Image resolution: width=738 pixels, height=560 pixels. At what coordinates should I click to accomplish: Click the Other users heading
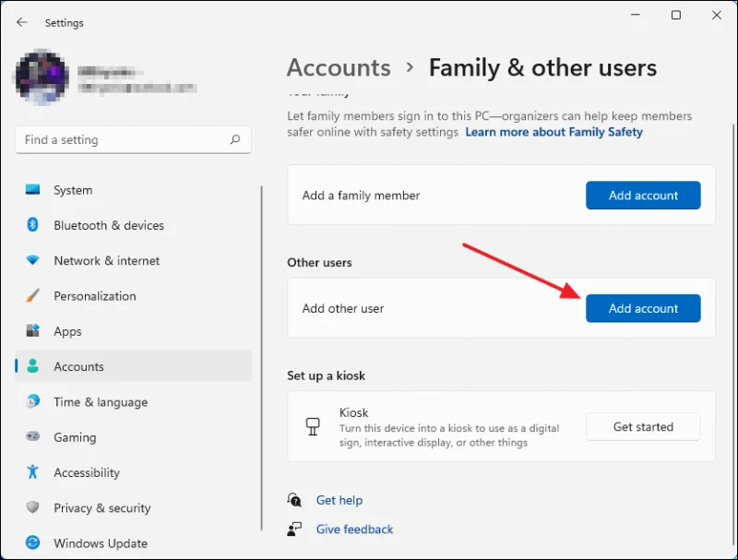[319, 263]
